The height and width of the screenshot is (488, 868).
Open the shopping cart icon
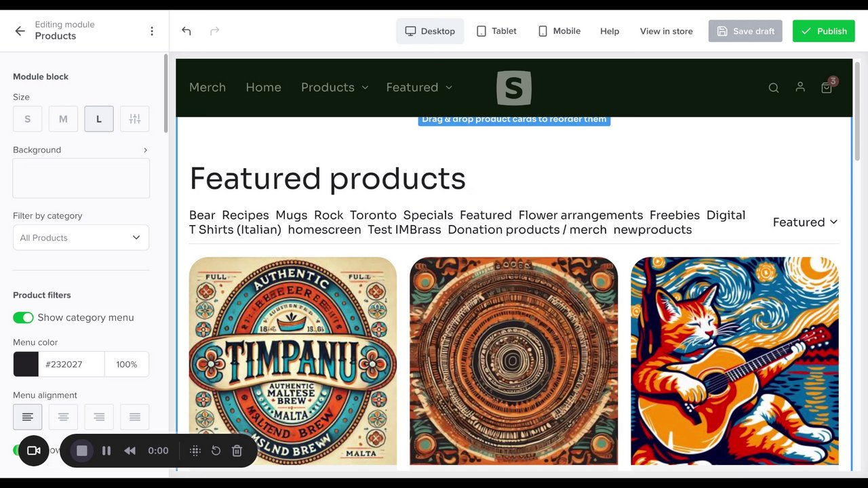point(826,87)
